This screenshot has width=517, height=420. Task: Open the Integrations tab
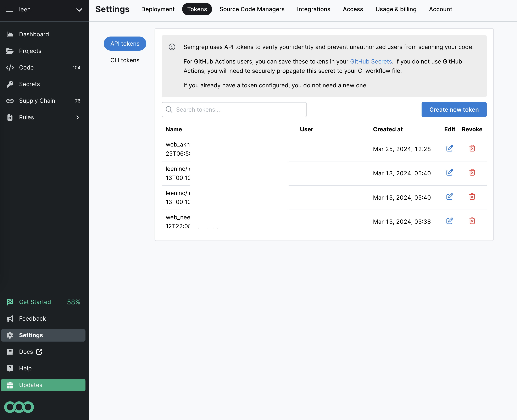[x=313, y=9]
